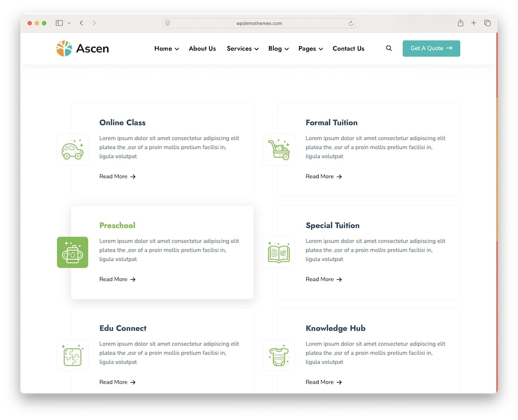Expand the Pages menu chevron
This screenshot has height=420, width=518.
tap(321, 49)
